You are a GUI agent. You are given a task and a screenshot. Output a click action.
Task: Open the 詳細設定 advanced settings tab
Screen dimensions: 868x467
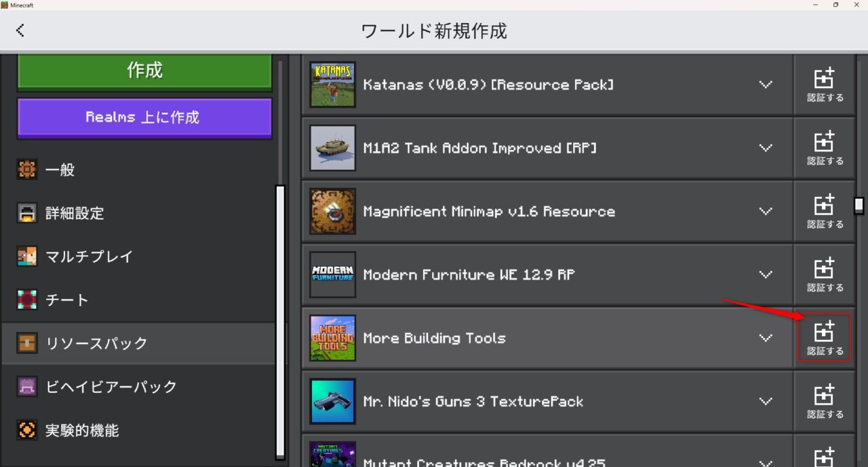pos(138,213)
